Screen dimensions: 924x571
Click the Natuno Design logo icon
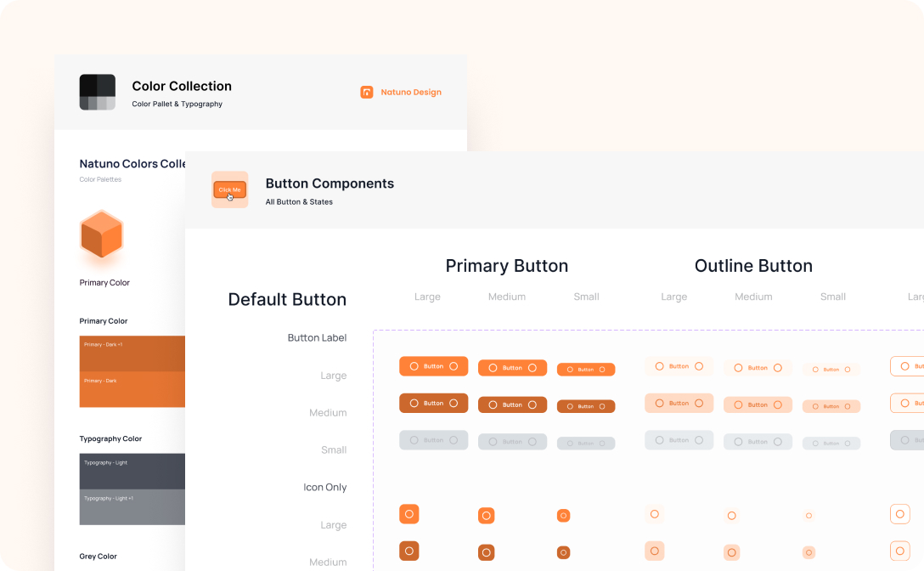[367, 93]
